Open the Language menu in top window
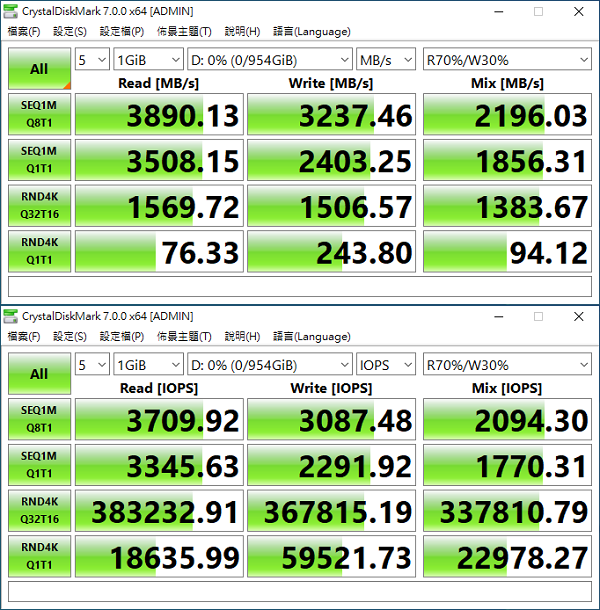 (x=312, y=32)
